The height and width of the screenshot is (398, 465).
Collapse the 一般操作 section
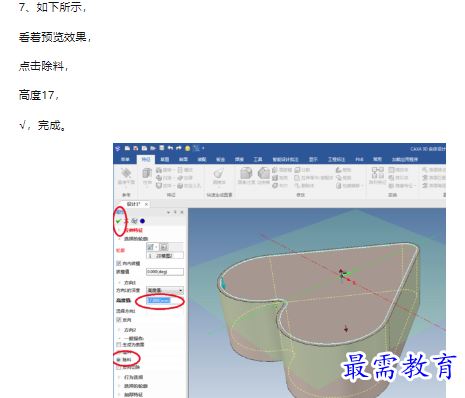click(119, 338)
